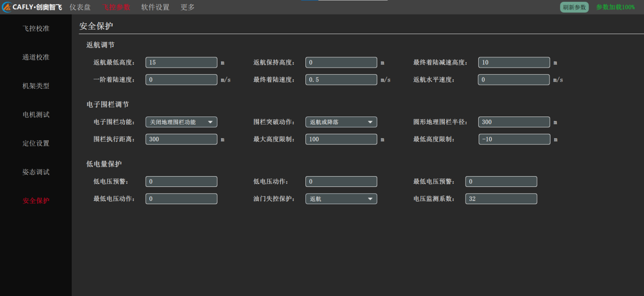The image size is (644, 296).
Task: Click the 低电压预警 input field
Action: 182,182
